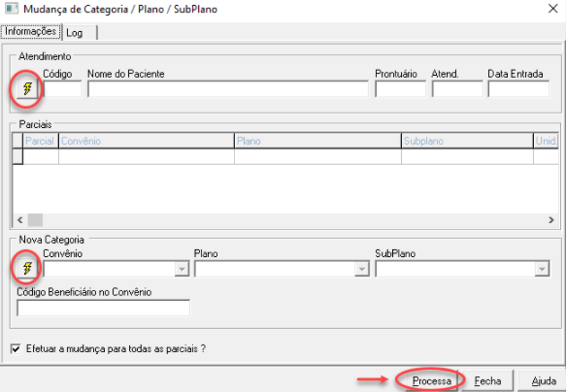
Task: Click the Prontuário field
Action: [401, 89]
